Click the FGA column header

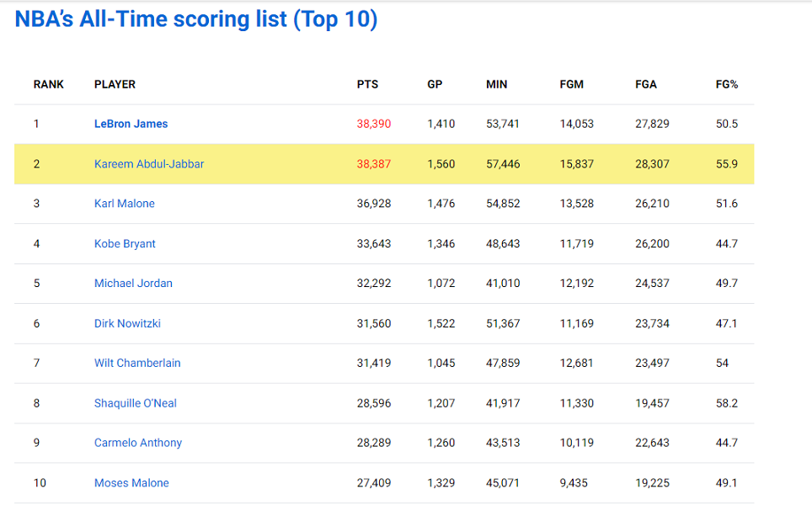[646, 84]
